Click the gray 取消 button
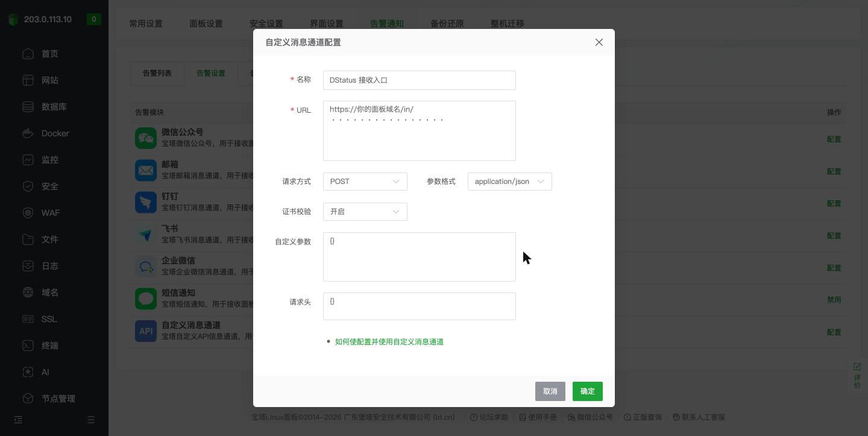 point(550,391)
